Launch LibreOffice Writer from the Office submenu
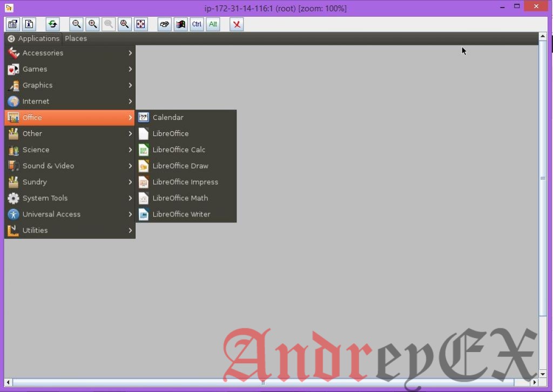The image size is (553, 392). (x=181, y=214)
